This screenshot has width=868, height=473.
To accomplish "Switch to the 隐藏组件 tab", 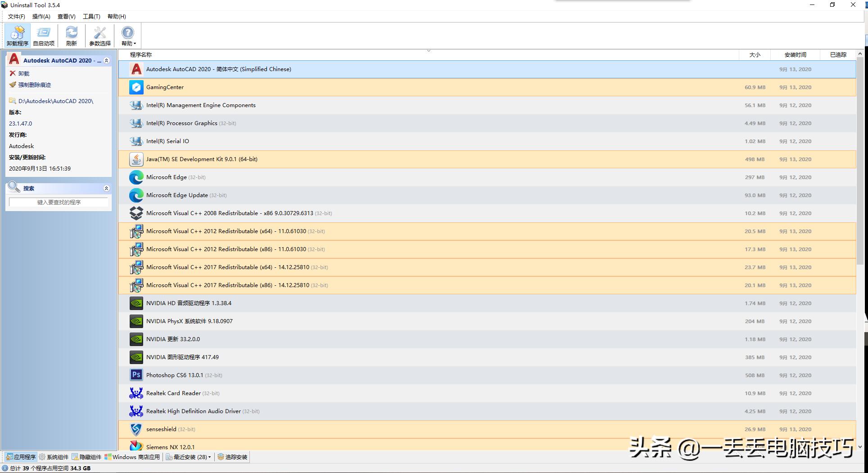I will point(86,457).
